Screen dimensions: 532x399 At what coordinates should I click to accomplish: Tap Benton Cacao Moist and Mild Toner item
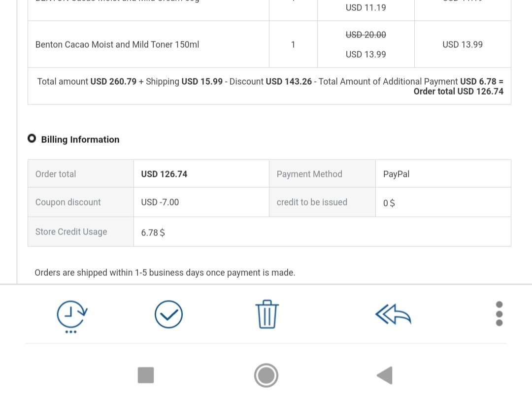pyautogui.click(x=117, y=44)
